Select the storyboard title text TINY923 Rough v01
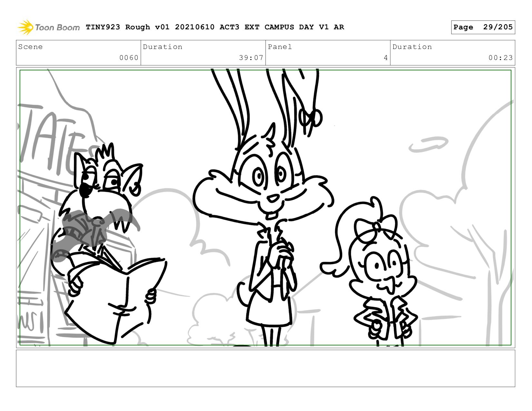The width and height of the screenshot is (532, 411). 127,27
